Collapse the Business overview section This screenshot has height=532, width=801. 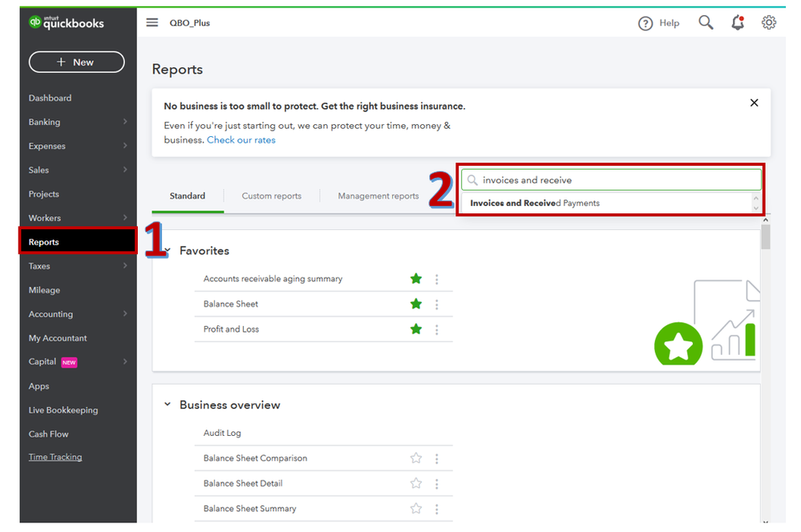[x=167, y=405]
